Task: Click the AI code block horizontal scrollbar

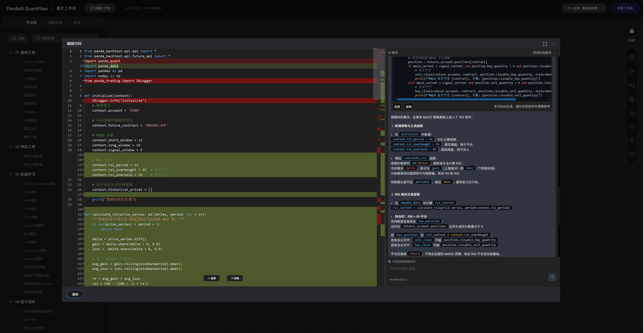Action: pyautogui.click(x=456, y=99)
